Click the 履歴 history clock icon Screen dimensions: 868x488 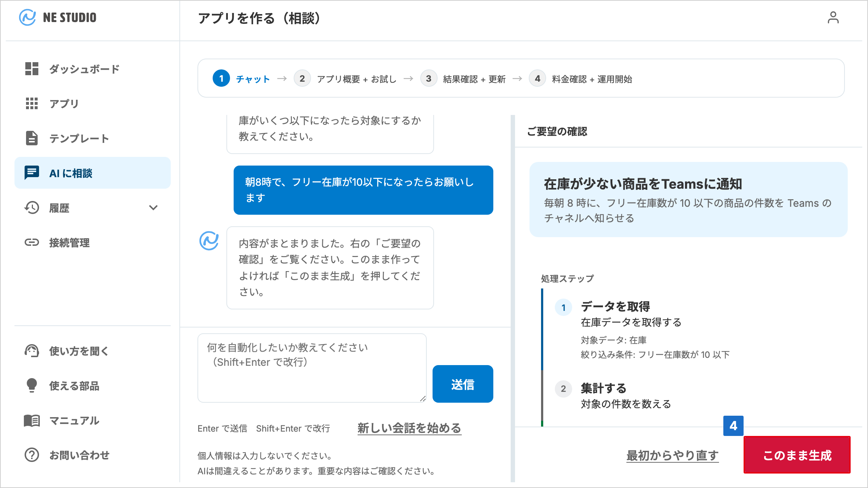click(32, 207)
